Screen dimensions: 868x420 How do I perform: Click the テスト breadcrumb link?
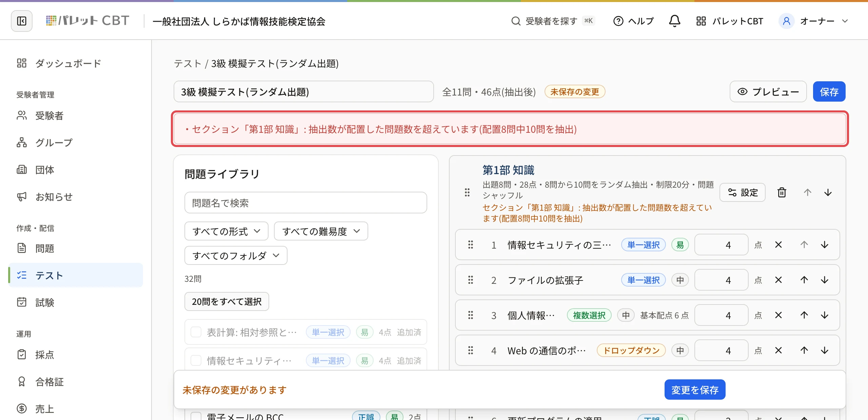click(188, 63)
